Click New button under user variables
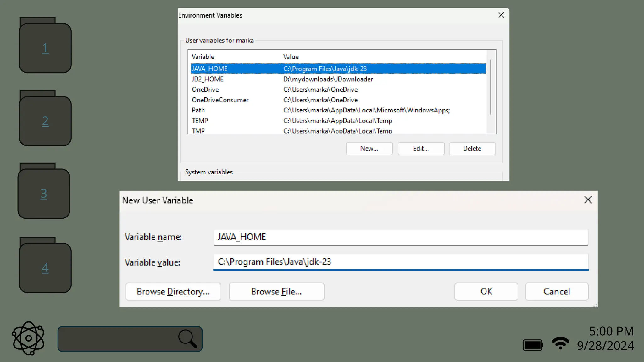The width and height of the screenshot is (644, 362). pos(369,148)
